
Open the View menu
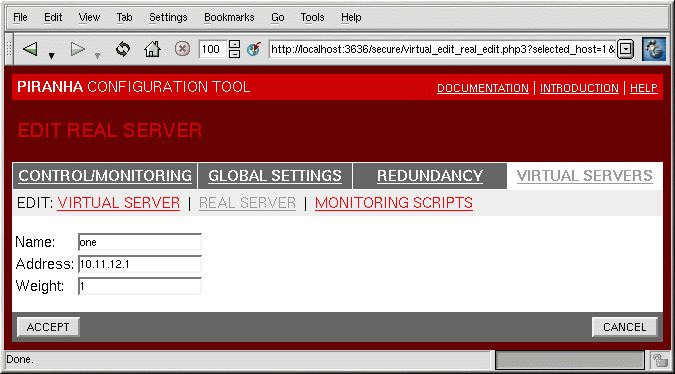[89, 17]
